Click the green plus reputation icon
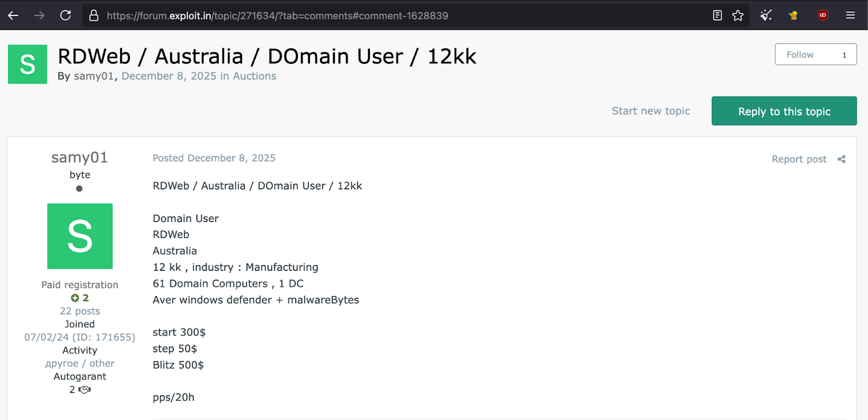The height and width of the screenshot is (420, 868). 75,298
